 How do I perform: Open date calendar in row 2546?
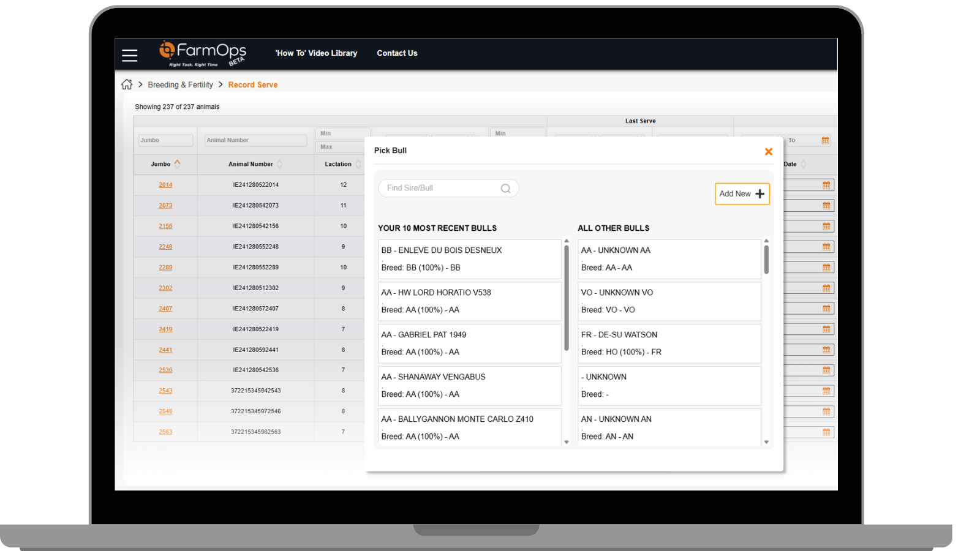tap(826, 411)
